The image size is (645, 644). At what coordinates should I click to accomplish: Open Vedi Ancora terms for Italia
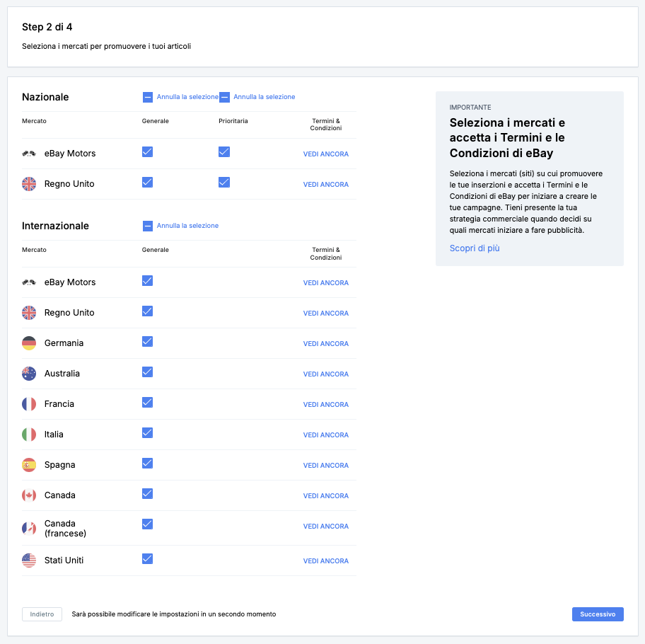point(325,435)
